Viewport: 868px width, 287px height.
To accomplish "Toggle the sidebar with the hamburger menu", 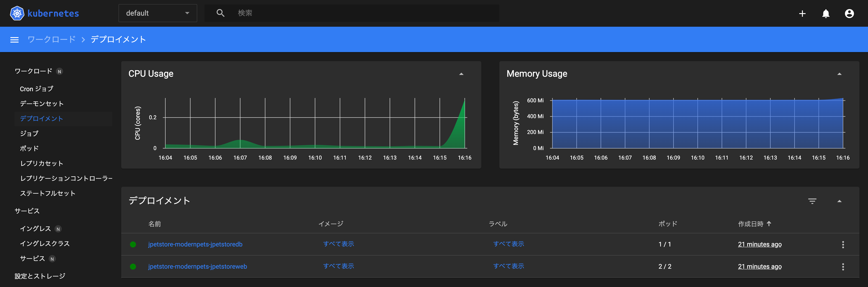I will coord(14,39).
